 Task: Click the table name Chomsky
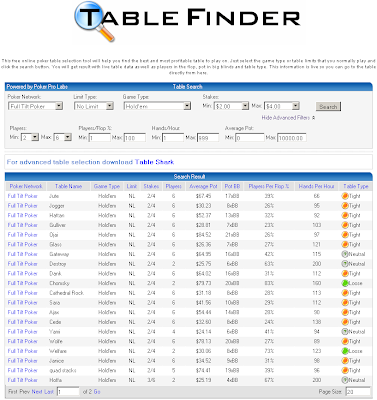[59, 283]
